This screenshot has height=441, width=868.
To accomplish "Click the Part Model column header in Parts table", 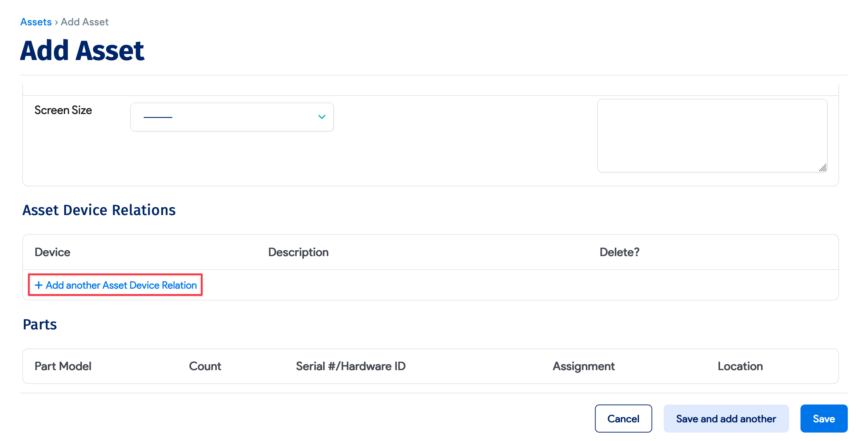I will [63, 366].
